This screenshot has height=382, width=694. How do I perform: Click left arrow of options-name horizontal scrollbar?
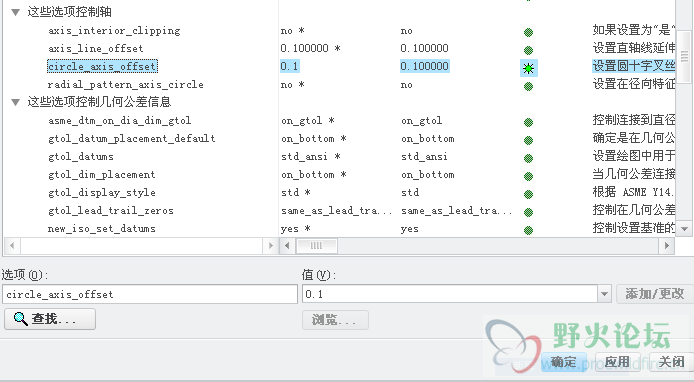12,246
